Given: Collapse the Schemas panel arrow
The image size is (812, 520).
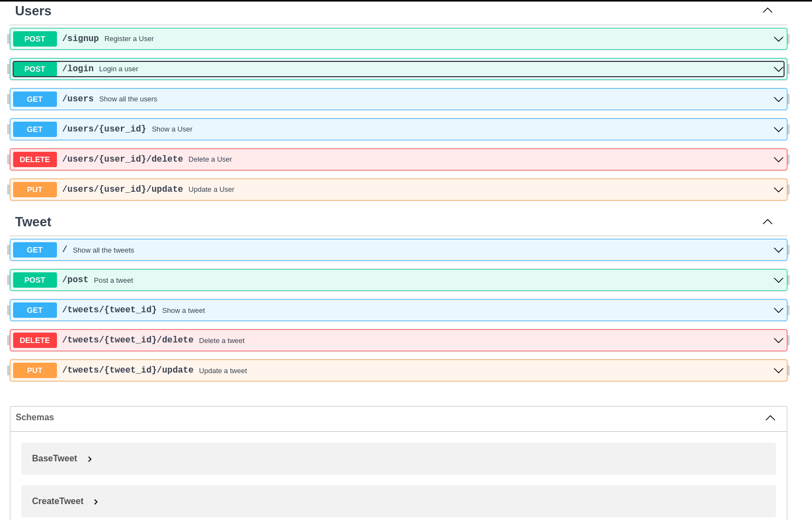Looking at the screenshot, I should click(770, 418).
